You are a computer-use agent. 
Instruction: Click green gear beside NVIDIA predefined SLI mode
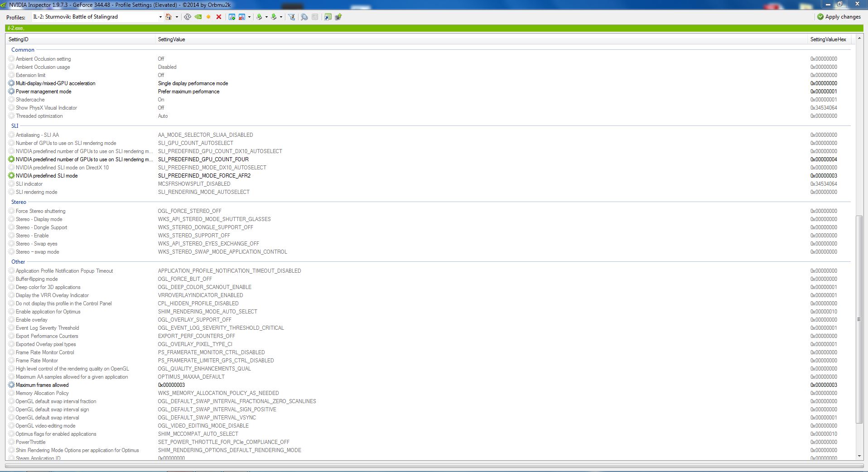(x=11, y=176)
